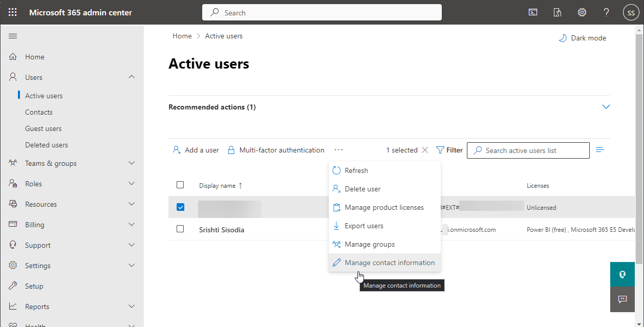Click the top Search box
This screenshot has width=644, height=327.
(322, 12)
